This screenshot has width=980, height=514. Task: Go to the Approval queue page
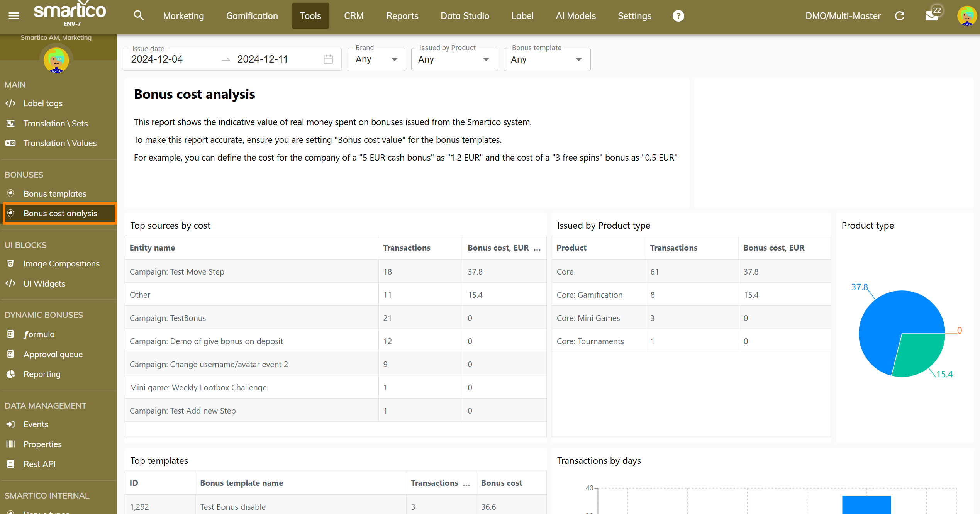(53, 354)
